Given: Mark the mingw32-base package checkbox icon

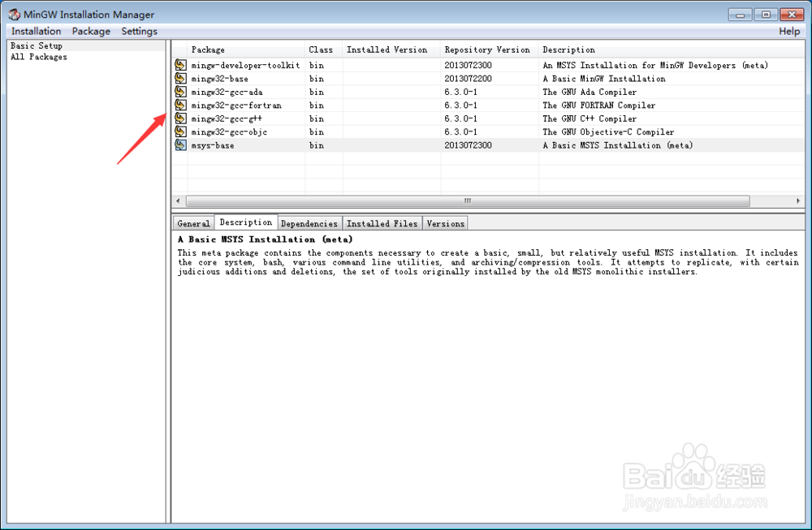Looking at the screenshot, I should coord(180,78).
